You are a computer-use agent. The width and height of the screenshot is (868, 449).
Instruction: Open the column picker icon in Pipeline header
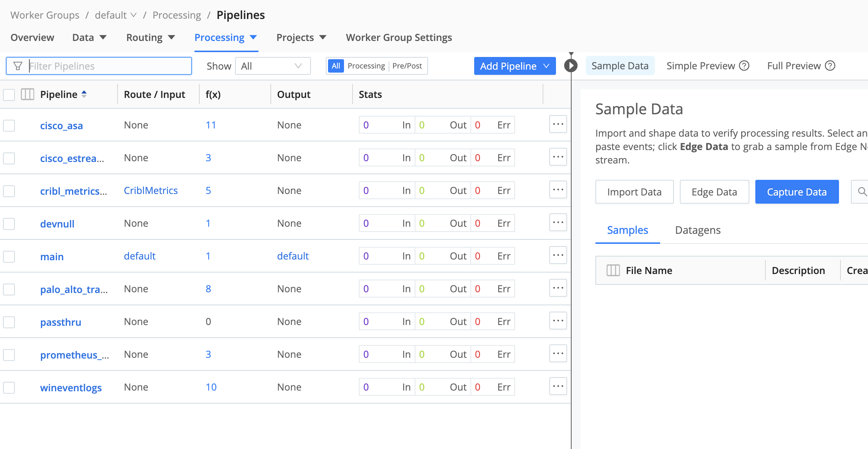point(27,94)
